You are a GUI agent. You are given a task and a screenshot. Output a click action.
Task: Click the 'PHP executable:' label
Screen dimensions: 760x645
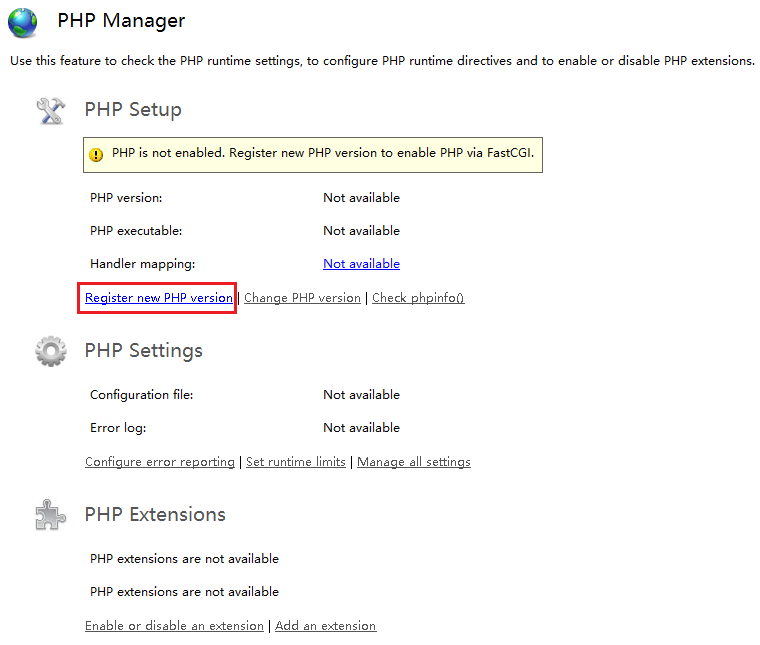[136, 231]
